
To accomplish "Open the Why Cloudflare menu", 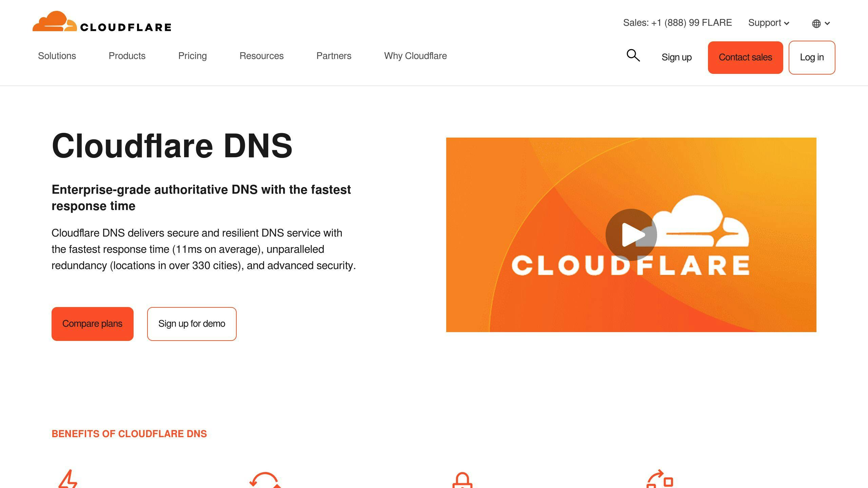I will tap(415, 56).
